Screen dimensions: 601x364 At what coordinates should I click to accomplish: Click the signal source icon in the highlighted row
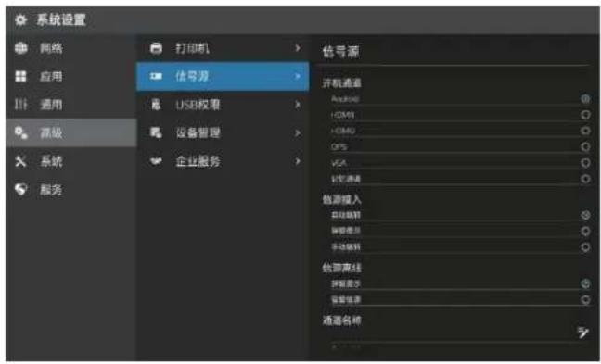156,76
